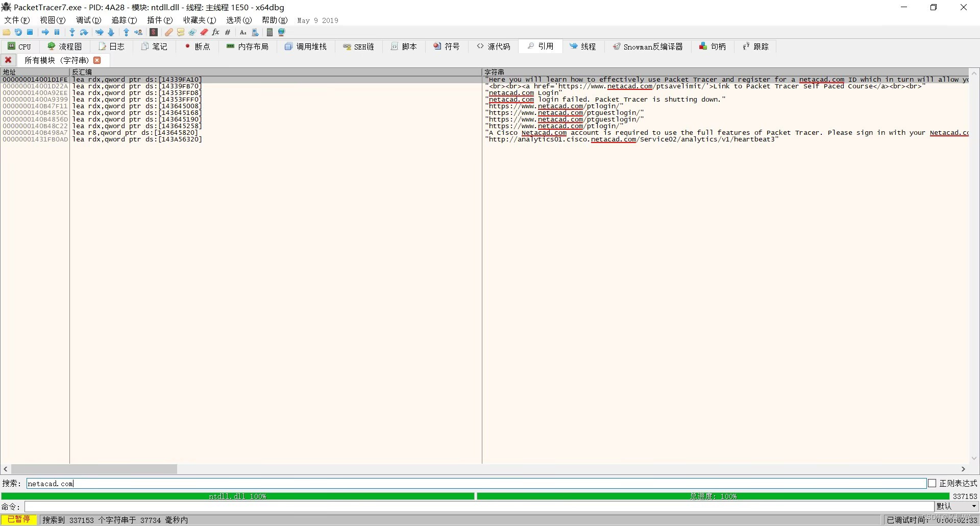Switch to the 符号 tab

(x=447, y=46)
